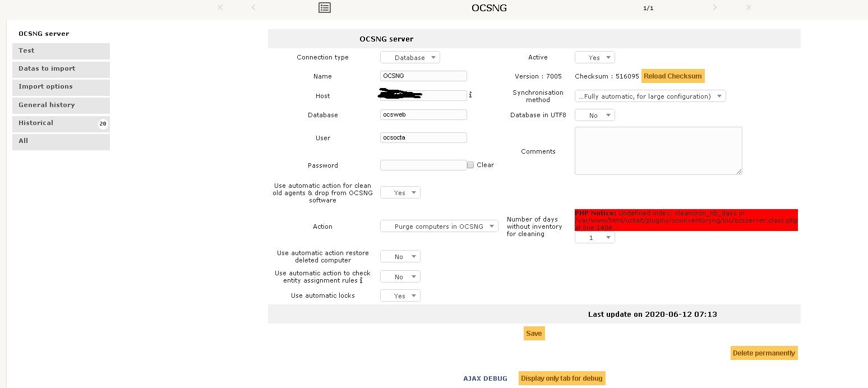Show info icon beside Host field

click(470, 95)
